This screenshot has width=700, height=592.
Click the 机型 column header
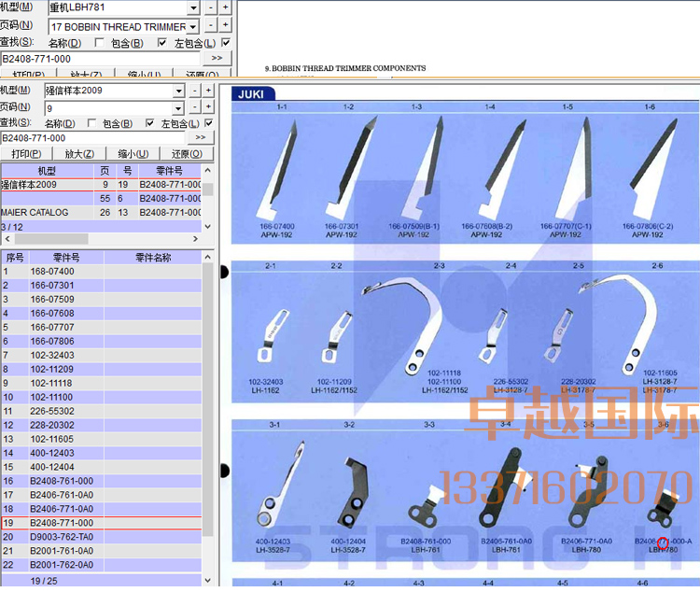click(47, 171)
